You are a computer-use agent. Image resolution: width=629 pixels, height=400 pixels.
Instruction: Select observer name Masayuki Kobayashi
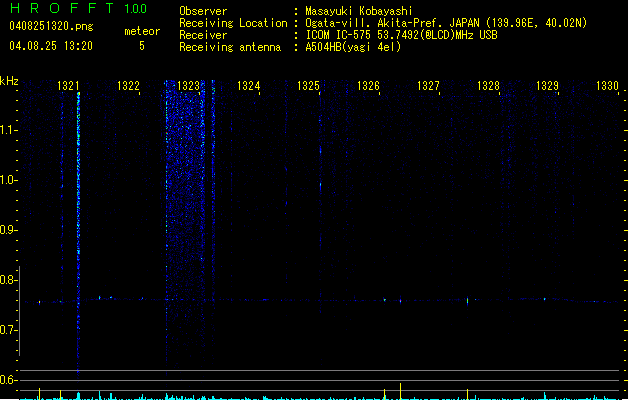pos(359,11)
